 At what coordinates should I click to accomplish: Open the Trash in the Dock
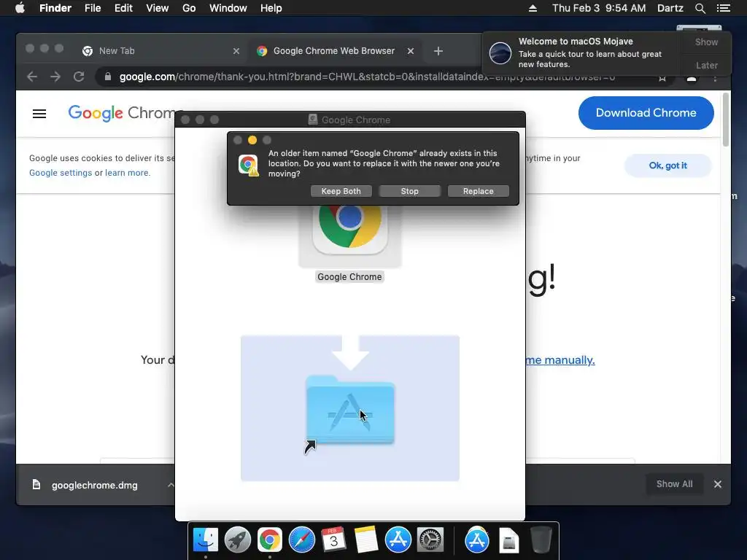(x=541, y=540)
